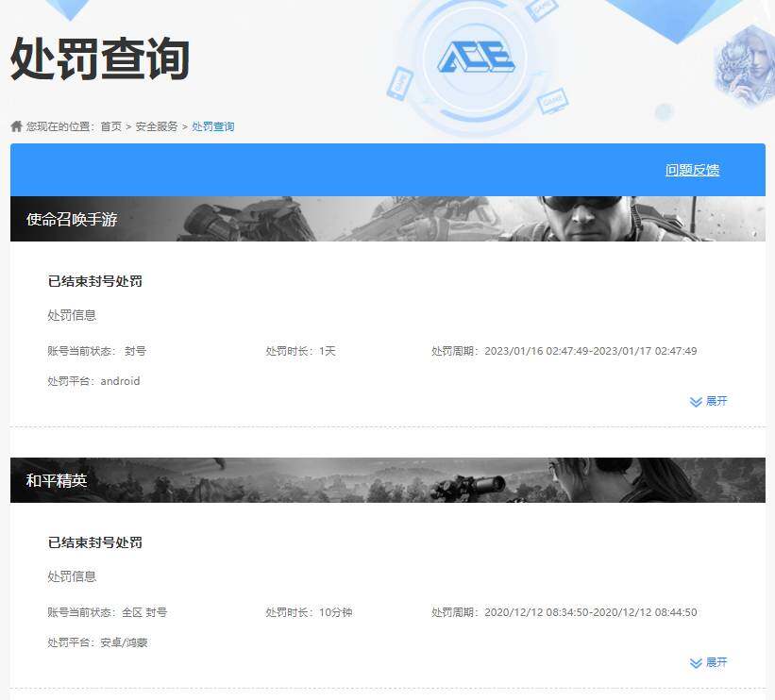775x700 pixels.
Task: Open the 问题反馈 link
Action: [x=692, y=171]
